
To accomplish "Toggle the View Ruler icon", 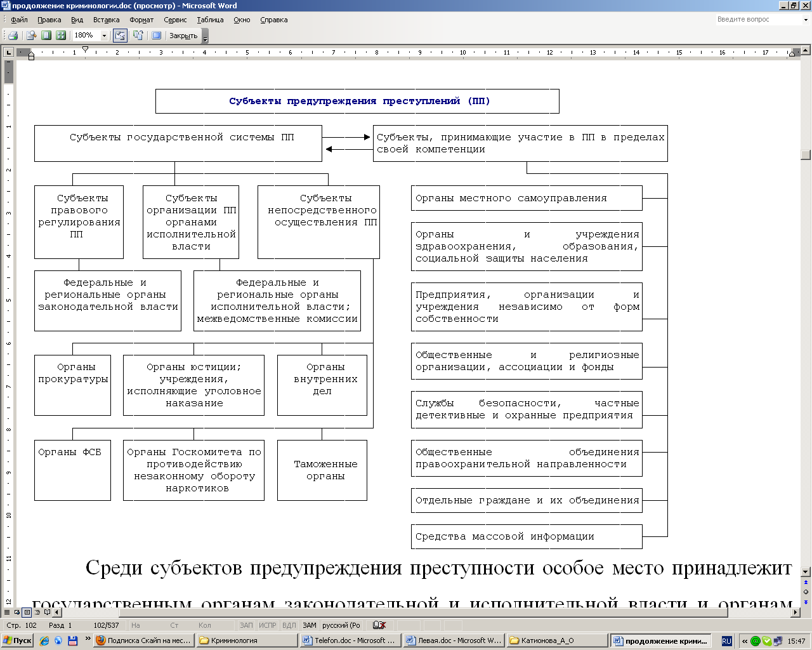I will click(x=120, y=36).
